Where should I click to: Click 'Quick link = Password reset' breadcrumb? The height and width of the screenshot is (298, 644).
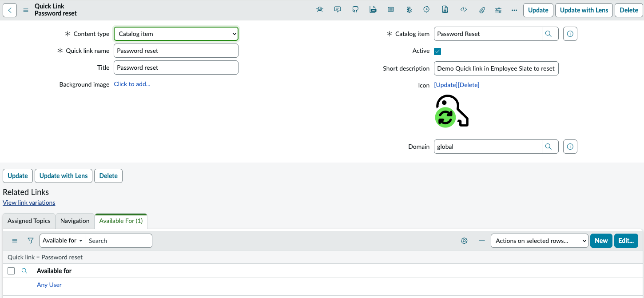(45, 257)
